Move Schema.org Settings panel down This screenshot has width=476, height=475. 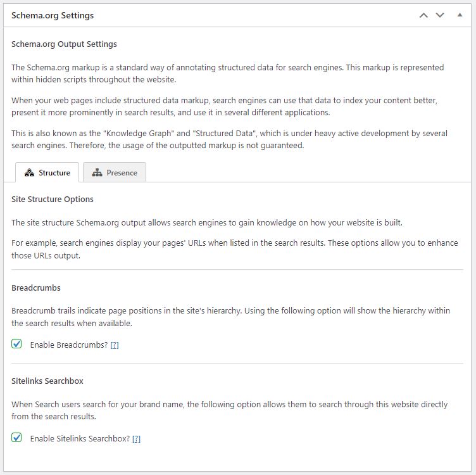[x=440, y=15]
